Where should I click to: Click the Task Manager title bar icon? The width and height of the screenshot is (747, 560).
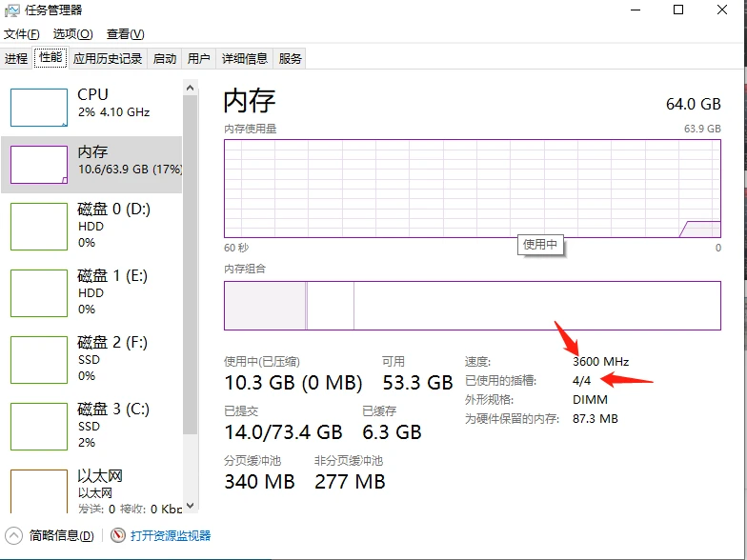[11, 10]
